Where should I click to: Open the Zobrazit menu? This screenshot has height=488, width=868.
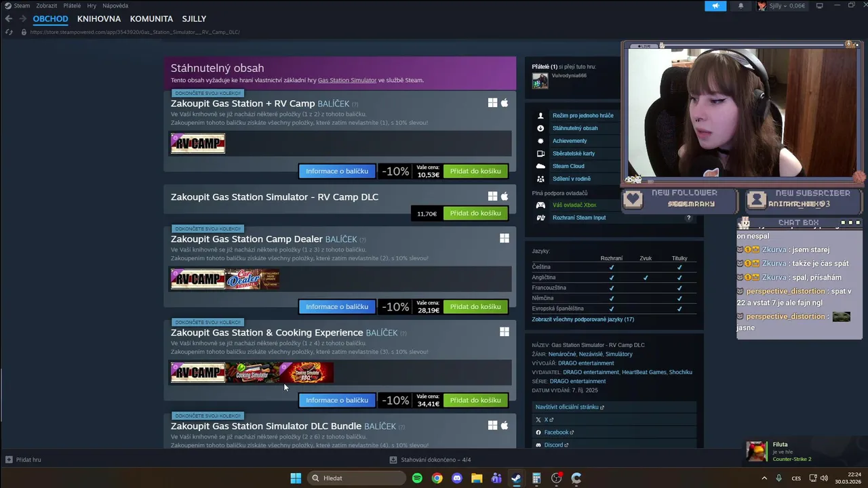[47, 5]
